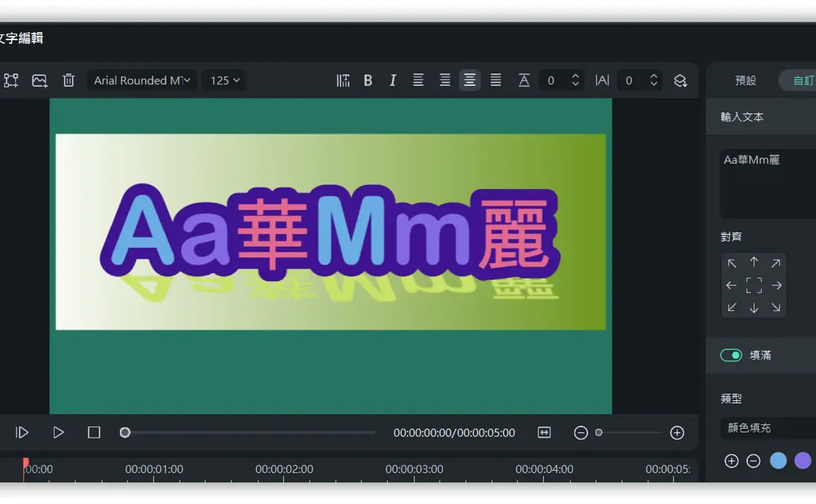
Task: Add a color stop with plus icon
Action: click(x=731, y=461)
